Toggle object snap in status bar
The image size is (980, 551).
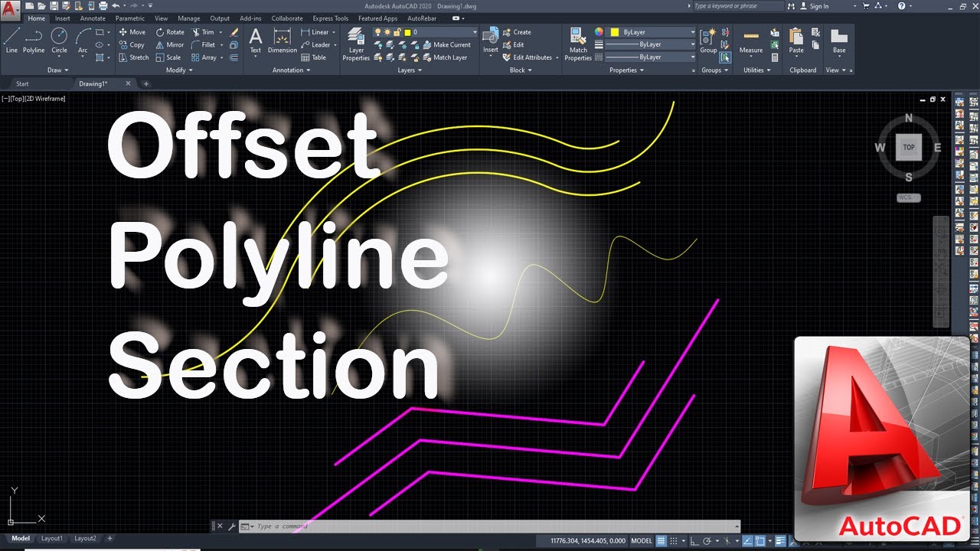coord(759,540)
